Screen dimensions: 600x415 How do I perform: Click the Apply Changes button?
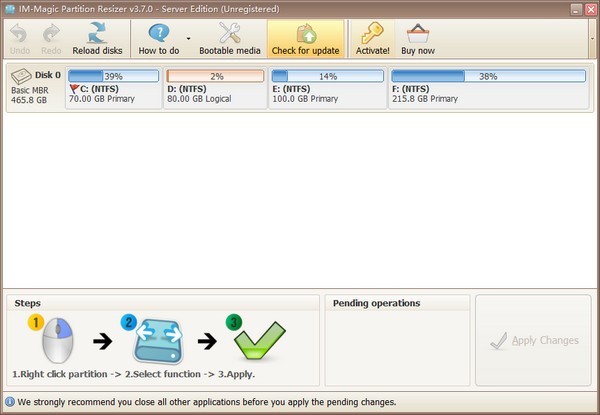(x=534, y=341)
